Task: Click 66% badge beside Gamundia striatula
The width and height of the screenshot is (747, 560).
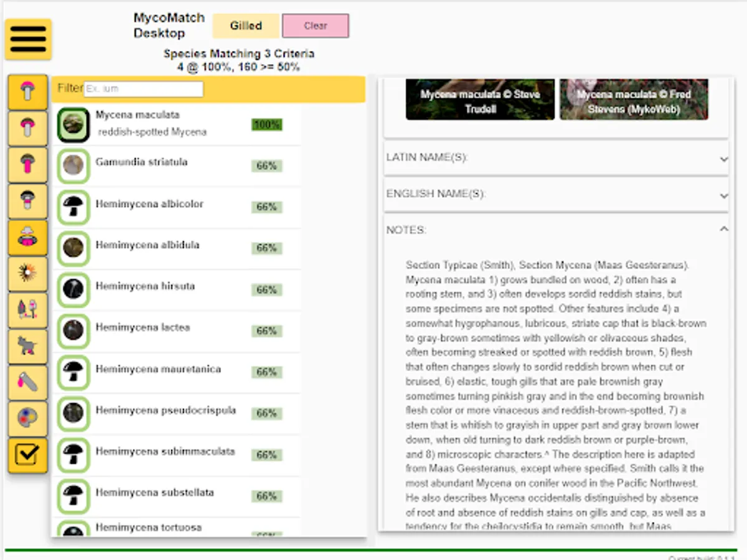Action: click(267, 166)
